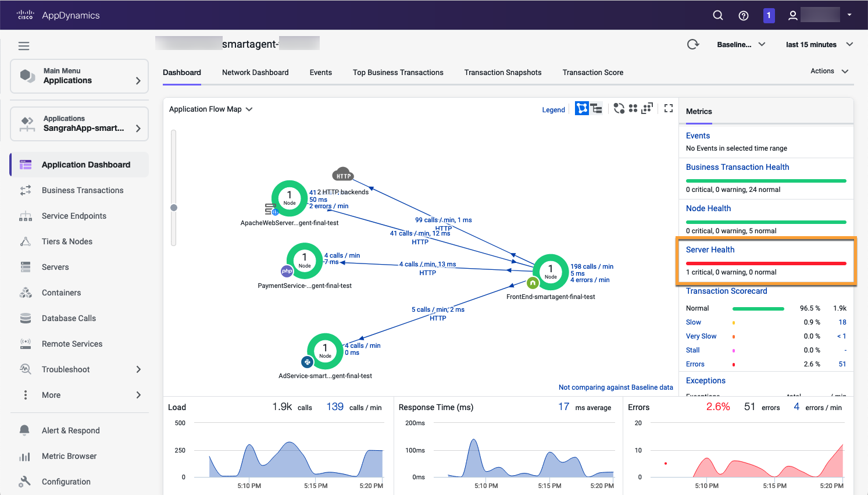Screen dimensions: 868x495
Task: Open the Application Flow Map dropdown
Action: click(210, 109)
